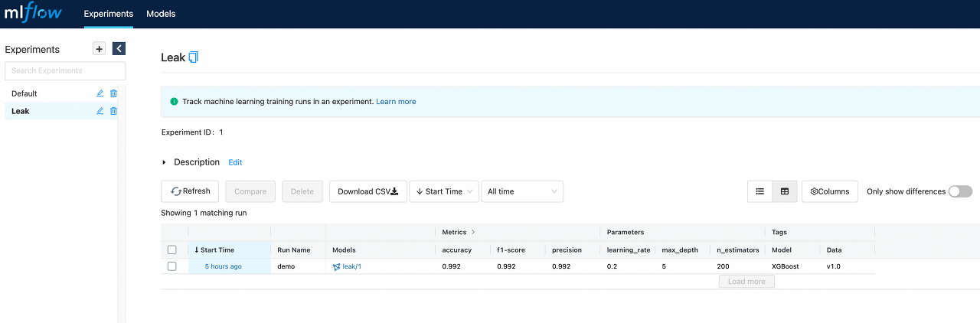
Task: Click the demo run name cell
Action: (x=286, y=266)
